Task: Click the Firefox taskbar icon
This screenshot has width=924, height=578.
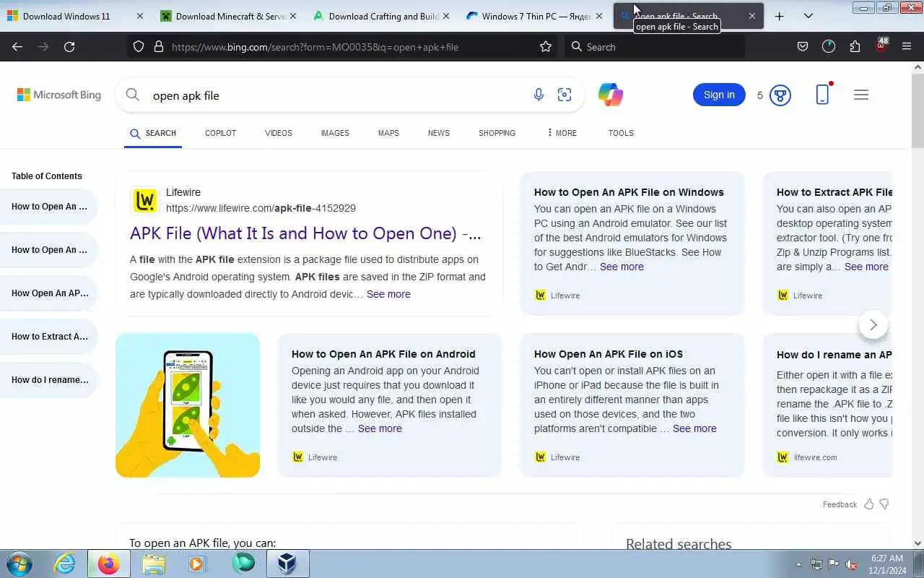Action: pyautogui.click(x=109, y=564)
